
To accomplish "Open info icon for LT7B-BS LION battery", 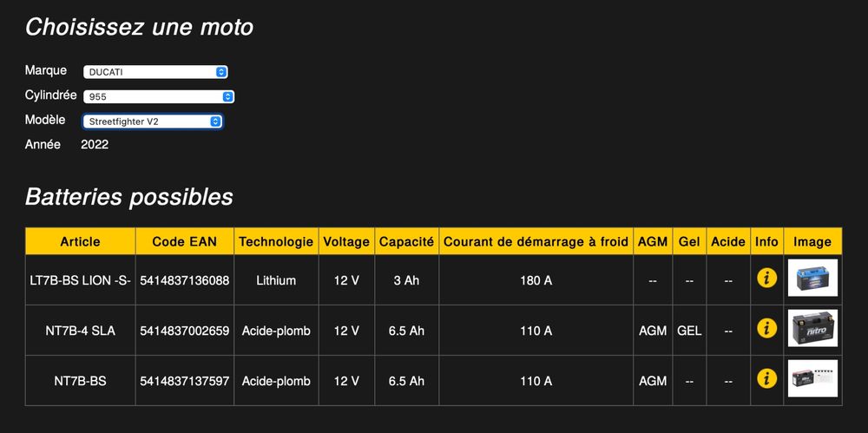I will 766,278.
